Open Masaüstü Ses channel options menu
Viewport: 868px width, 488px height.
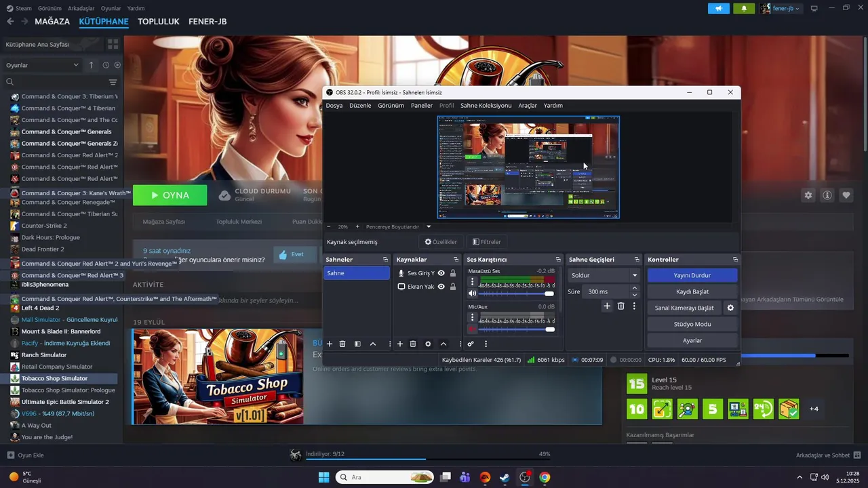tap(473, 281)
